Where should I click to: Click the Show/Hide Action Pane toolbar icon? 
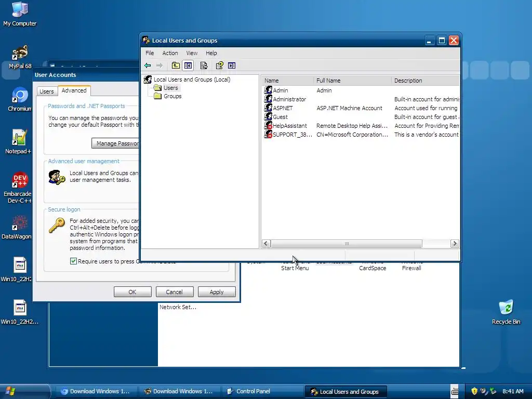click(x=232, y=65)
